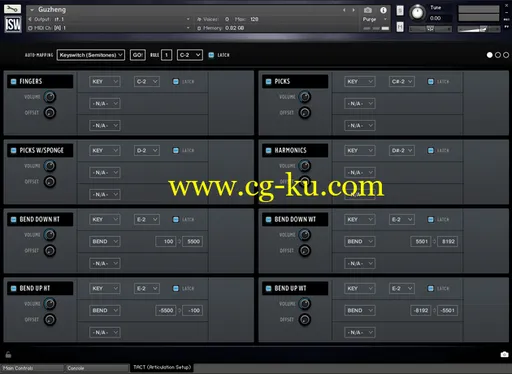The width and height of the screenshot is (512, 374).
Task: Open the Keyswitch (Semitones) auto-mapping dropdown
Action: point(91,55)
